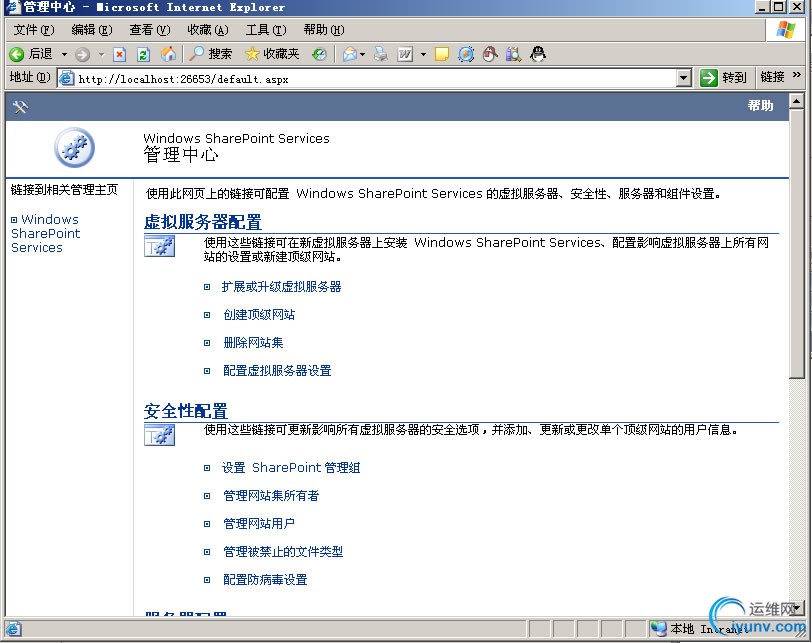Click the 安全性配置 section heading
The width and height of the screenshot is (812, 643).
coord(185,411)
